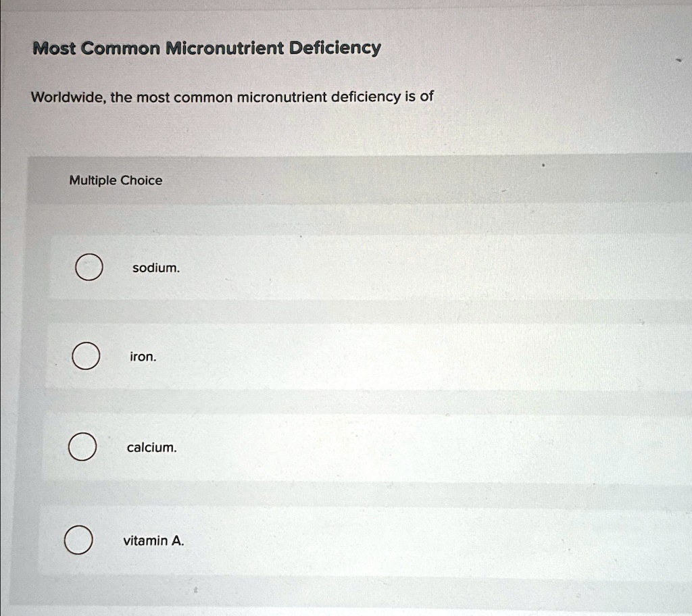
Task: Click the sodium answer label
Action: point(155,267)
